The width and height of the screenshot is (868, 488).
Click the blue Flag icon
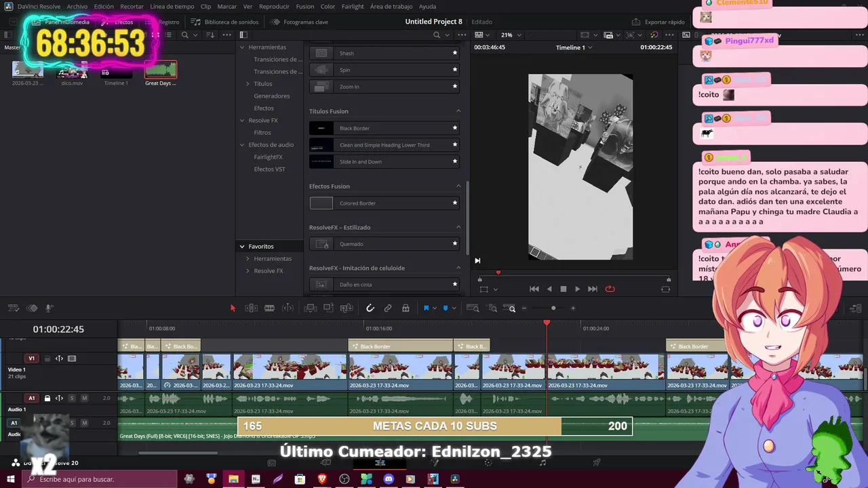point(426,308)
